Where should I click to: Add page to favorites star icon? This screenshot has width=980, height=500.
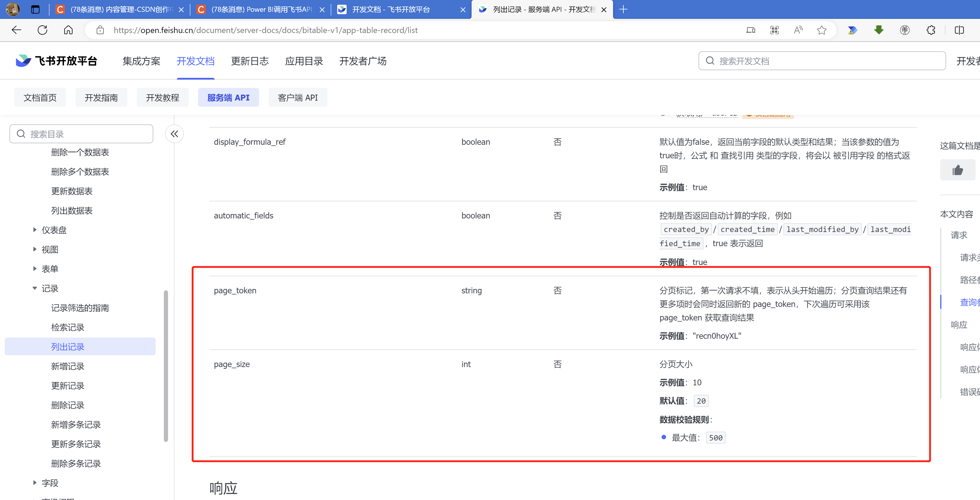point(821,30)
